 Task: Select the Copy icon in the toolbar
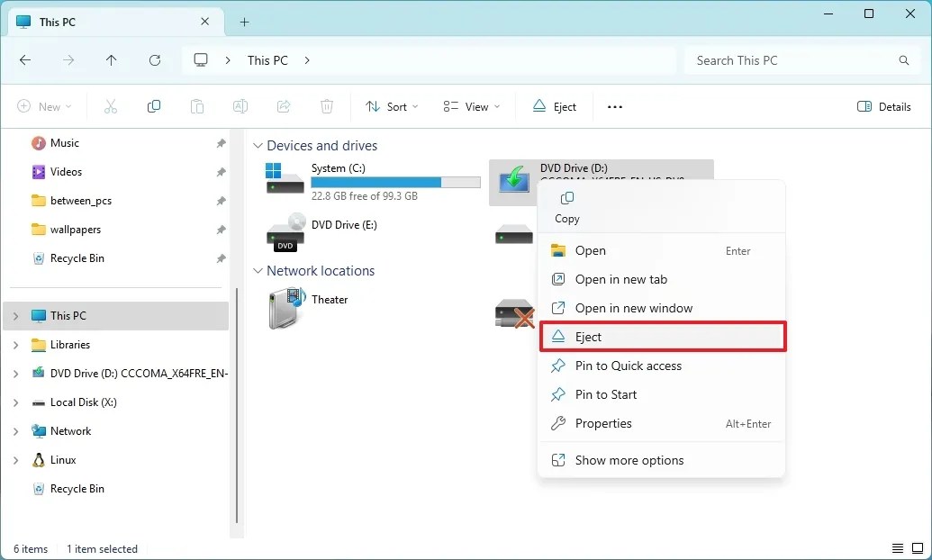[x=153, y=106]
